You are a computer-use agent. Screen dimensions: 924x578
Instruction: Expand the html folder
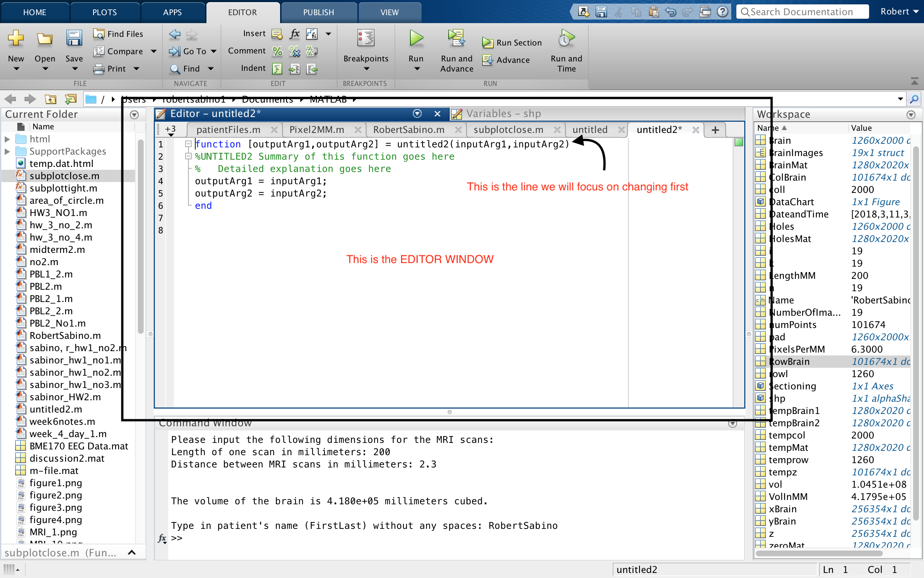(x=7, y=139)
